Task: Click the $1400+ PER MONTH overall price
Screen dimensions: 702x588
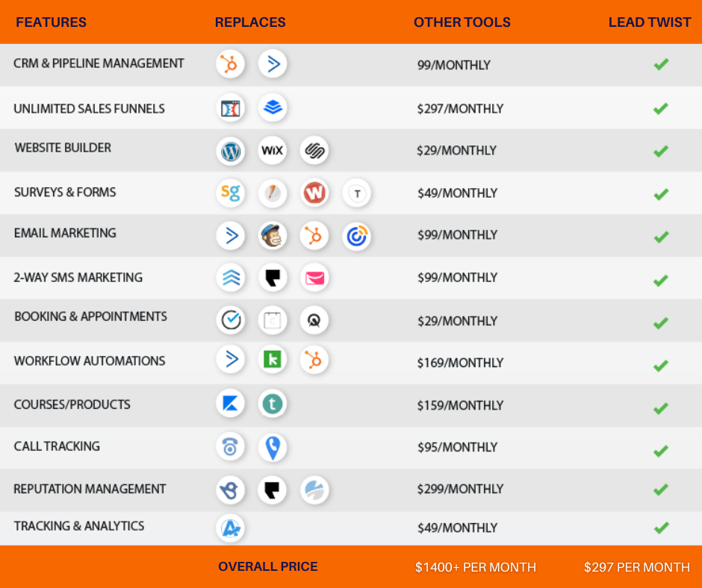Action: coord(475,567)
